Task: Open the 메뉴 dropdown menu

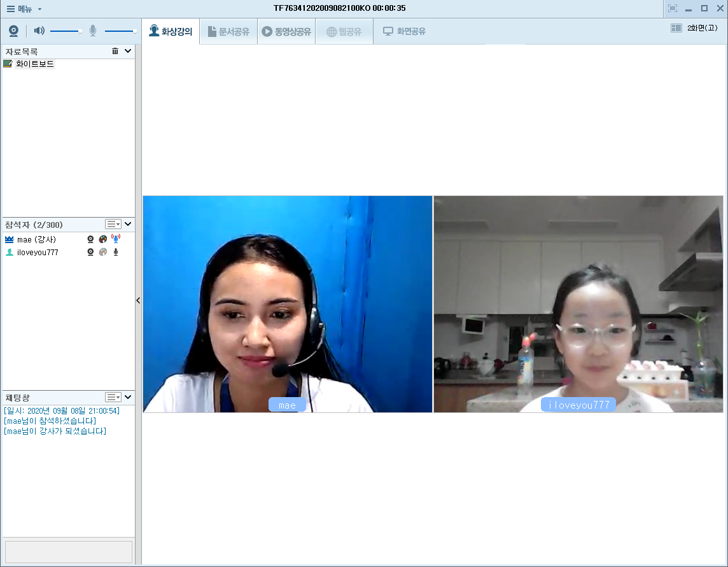Action: pyautogui.click(x=24, y=9)
